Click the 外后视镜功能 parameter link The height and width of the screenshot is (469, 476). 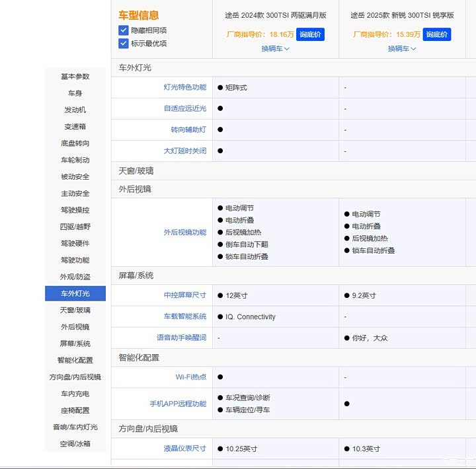coord(184,233)
